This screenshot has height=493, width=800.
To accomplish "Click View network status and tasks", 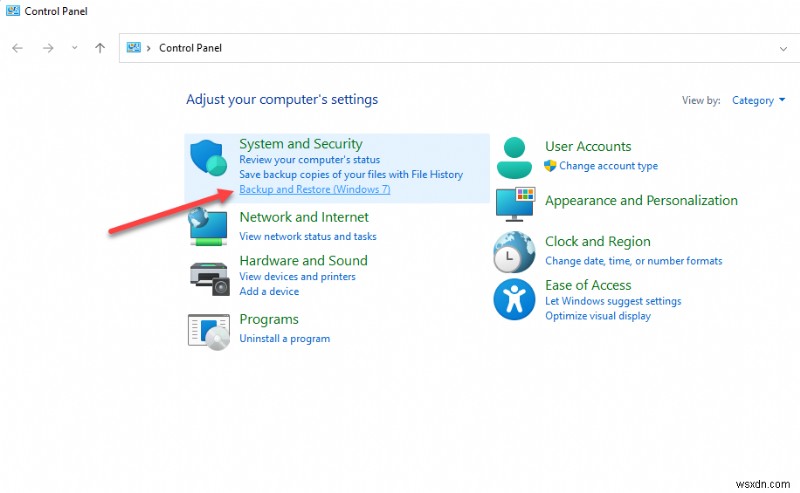I will pyautogui.click(x=308, y=236).
